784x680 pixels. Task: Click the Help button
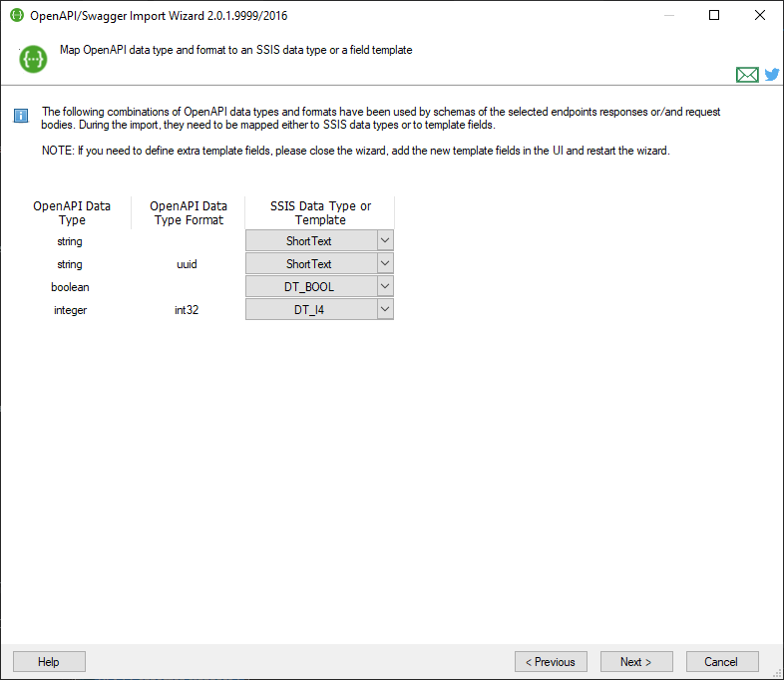pyautogui.click(x=49, y=661)
